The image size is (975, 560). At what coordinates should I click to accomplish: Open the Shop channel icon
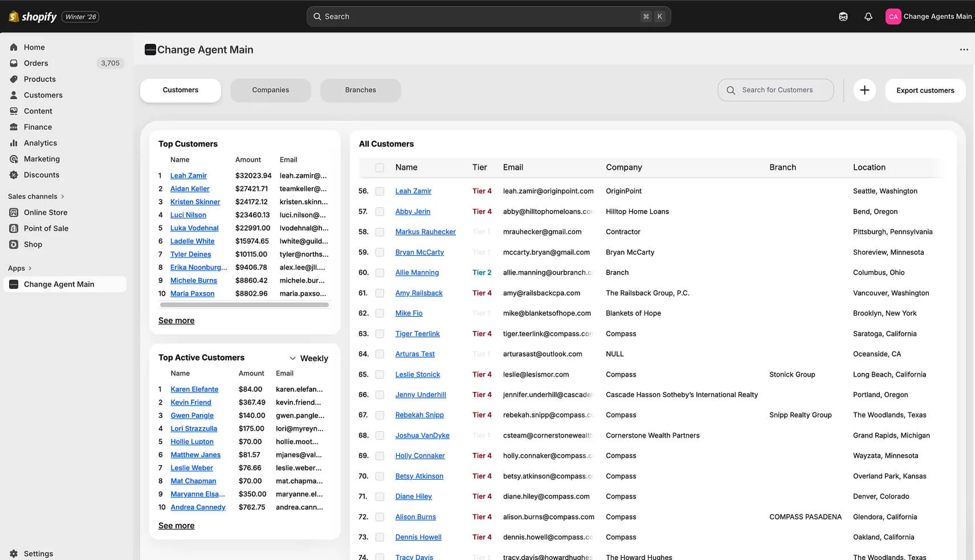[14, 244]
